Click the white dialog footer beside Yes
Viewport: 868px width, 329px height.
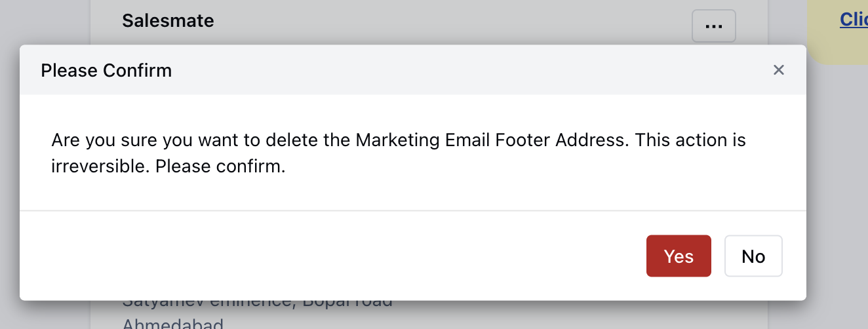[x=328, y=256]
